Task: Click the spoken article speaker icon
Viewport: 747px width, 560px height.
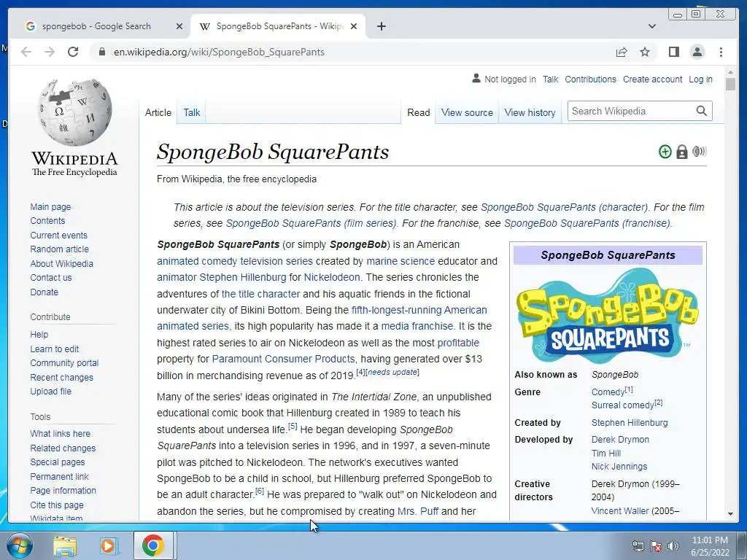Action: pyautogui.click(x=699, y=152)
